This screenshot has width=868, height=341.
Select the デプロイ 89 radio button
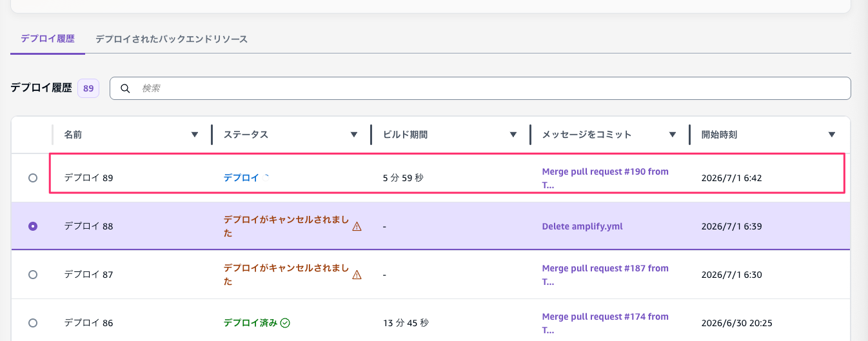[x=33, y=178]
